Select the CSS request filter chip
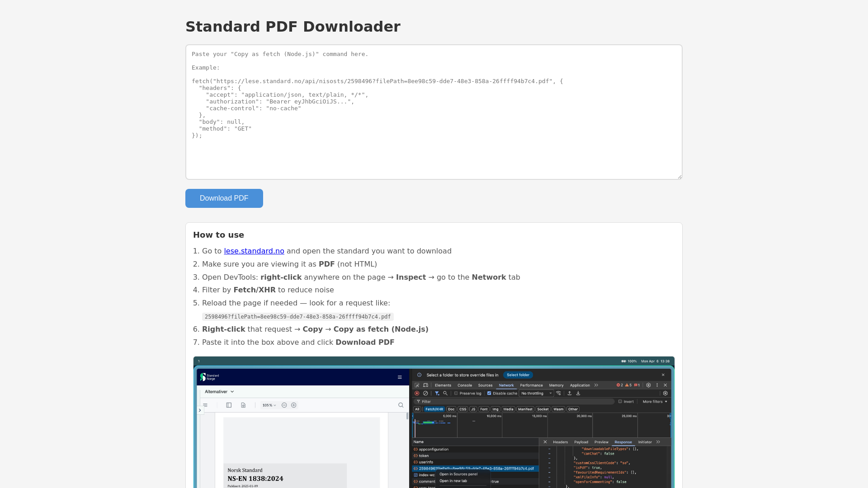The height and width of the screenshot is (488, 868). click(463, 409)
